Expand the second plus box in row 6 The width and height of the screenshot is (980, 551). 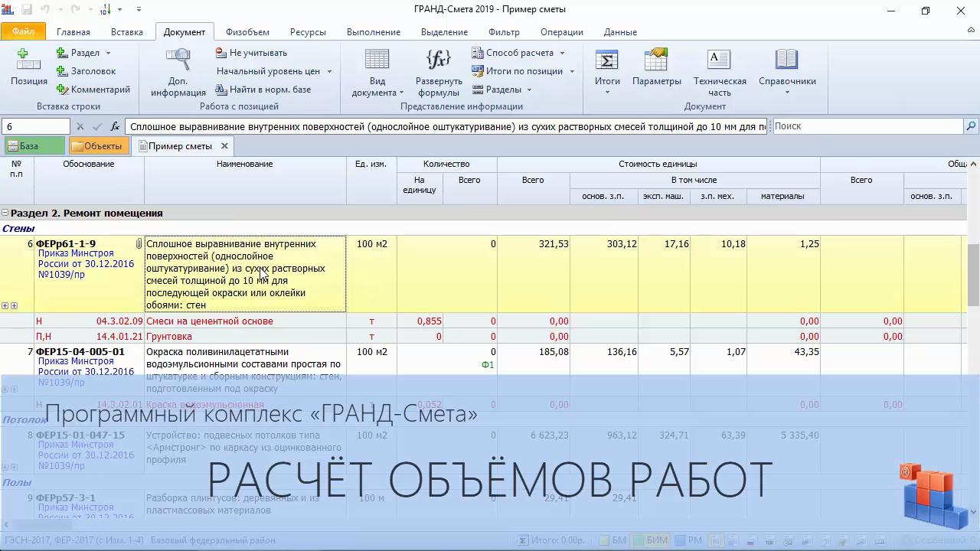point(13,306)
